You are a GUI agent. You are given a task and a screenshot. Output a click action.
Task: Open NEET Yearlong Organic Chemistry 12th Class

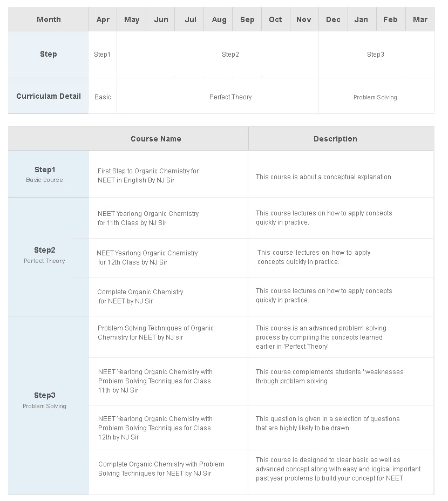[x=147, y=258]
